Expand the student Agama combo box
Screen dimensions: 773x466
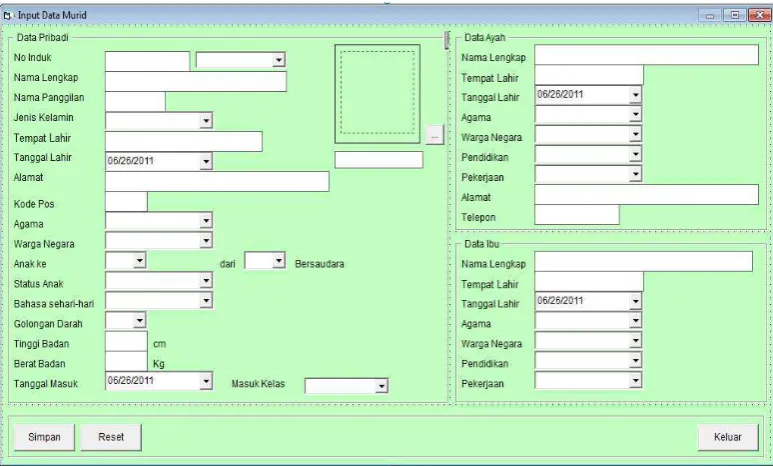tap(206, 220)
